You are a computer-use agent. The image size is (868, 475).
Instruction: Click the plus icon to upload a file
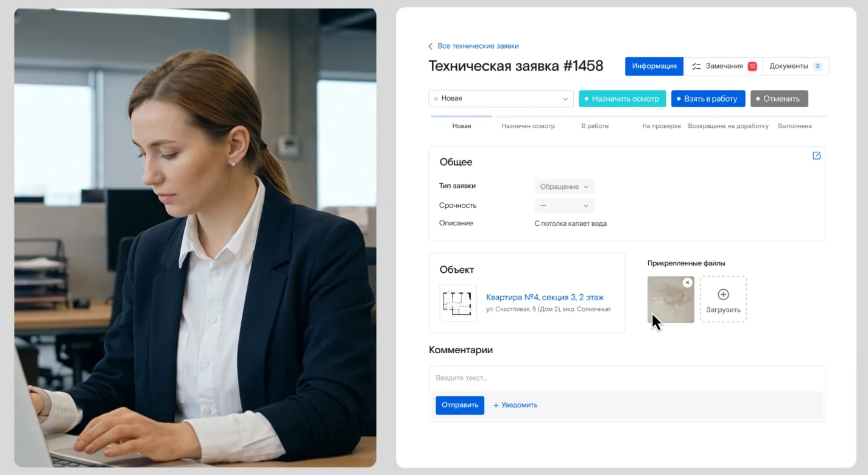click(723, 295)
